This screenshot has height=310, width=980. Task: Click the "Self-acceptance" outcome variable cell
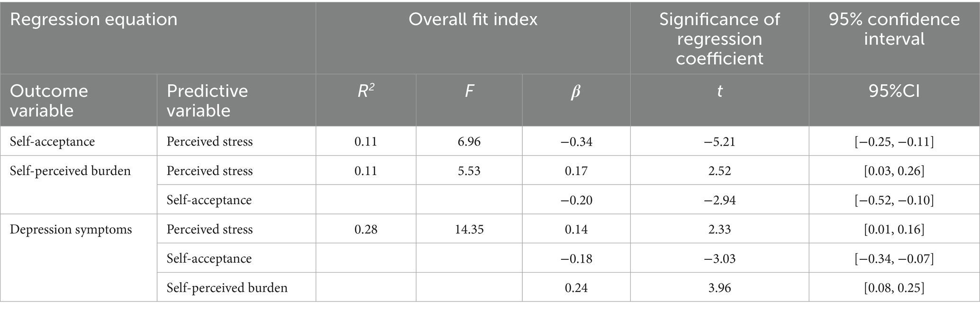52,142
